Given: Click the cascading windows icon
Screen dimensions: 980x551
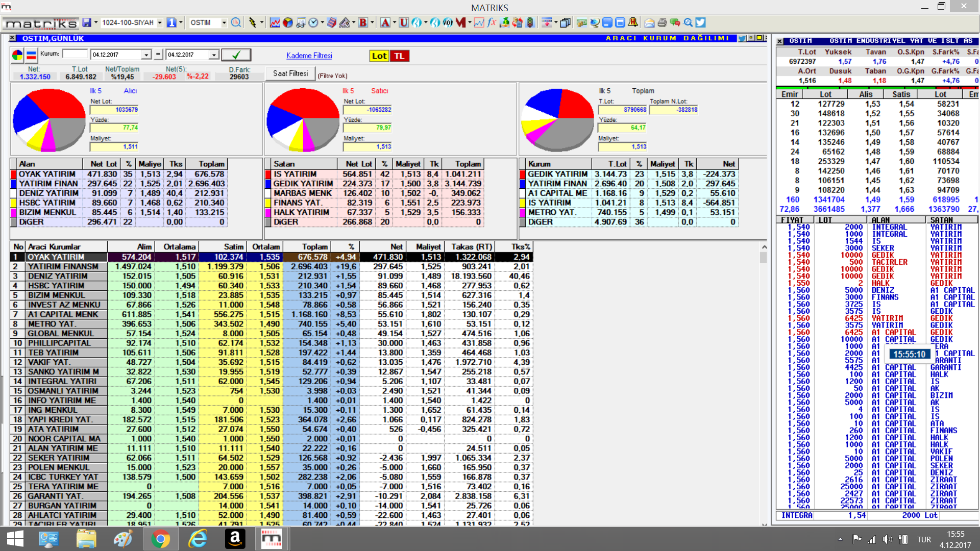Looking at the screenshot, I should tap(565, 22).
